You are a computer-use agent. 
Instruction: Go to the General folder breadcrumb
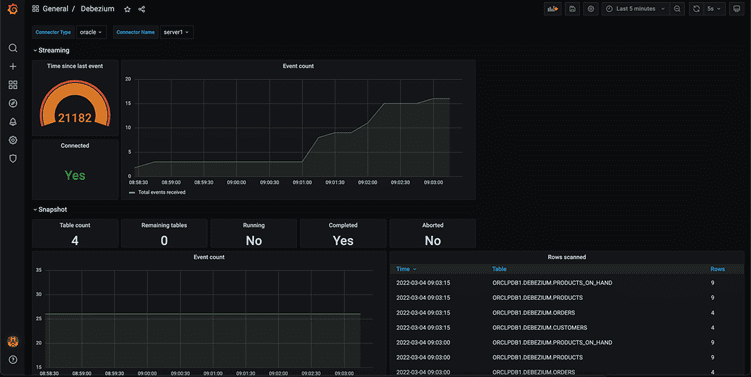pyautogui.click(x=55, y=9)
